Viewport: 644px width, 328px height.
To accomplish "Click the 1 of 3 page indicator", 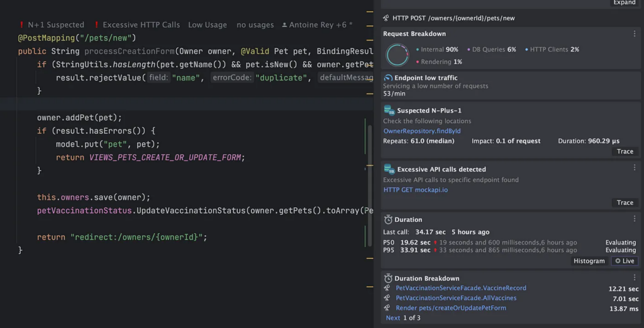I will point(411,318).
